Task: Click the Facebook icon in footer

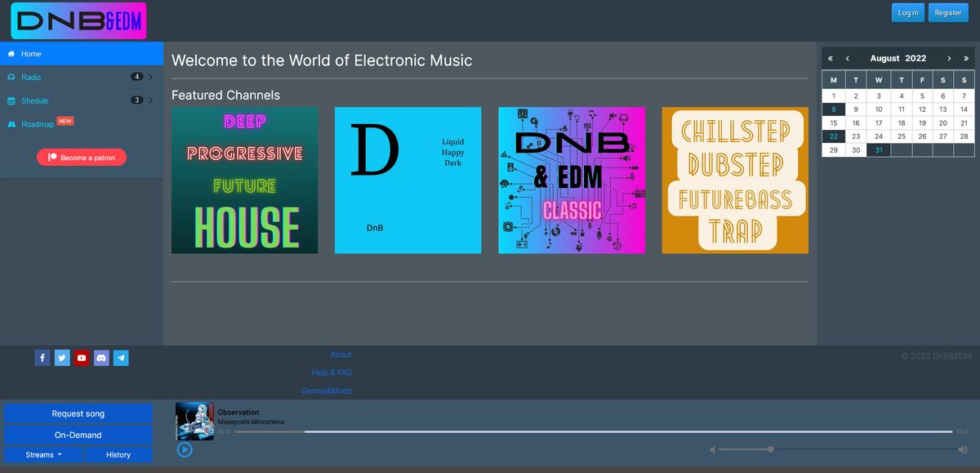Action: 42,358
